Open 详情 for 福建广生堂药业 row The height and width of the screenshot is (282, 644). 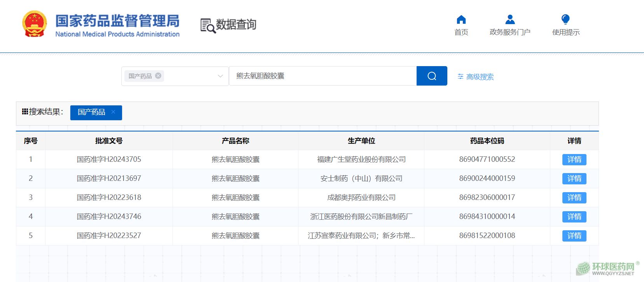pyautogui.click(x=574, y=159)
